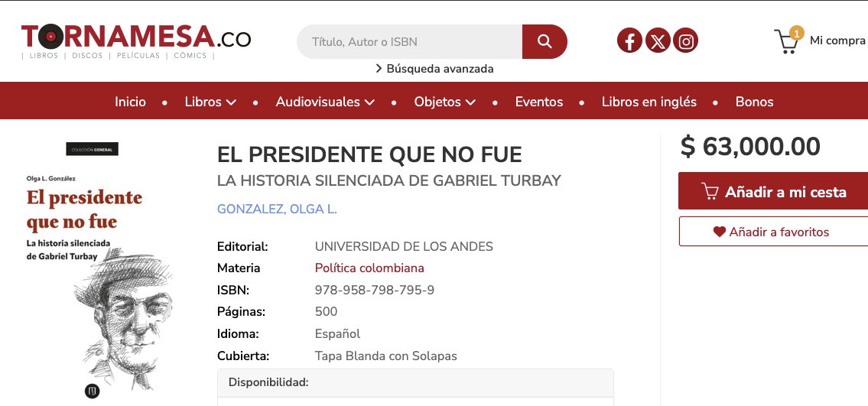Expand Búsqueda avanzada

(x=434, y=69)
